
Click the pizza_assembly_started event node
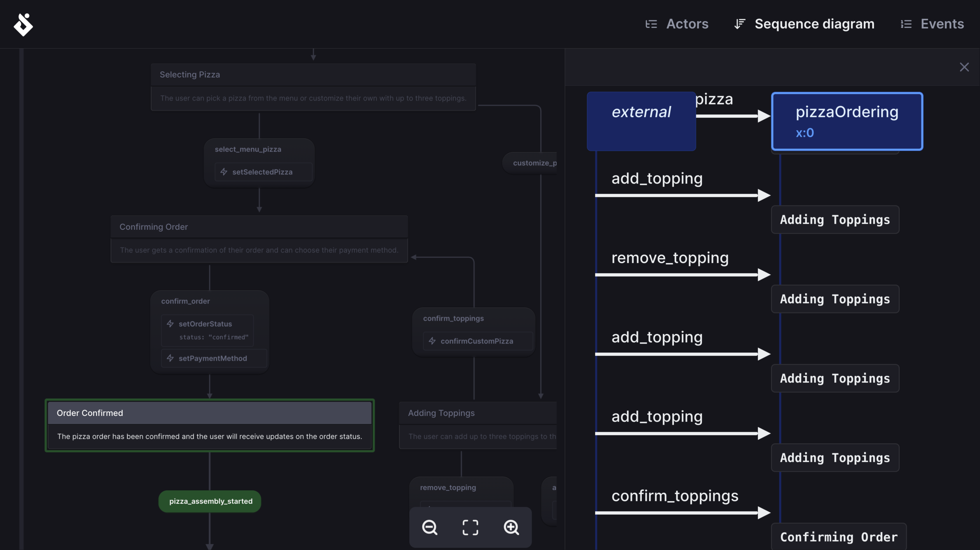(x=210, y=502)
